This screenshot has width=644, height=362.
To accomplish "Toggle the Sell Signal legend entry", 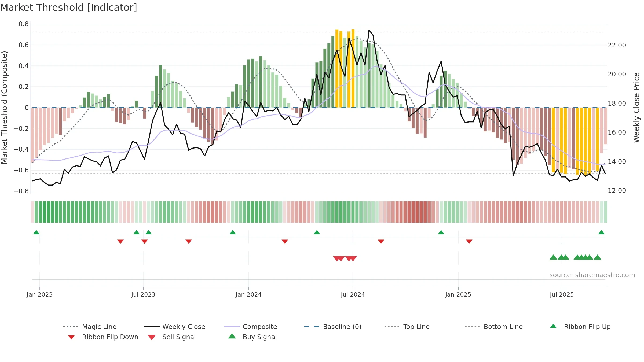I will (x=172, y=337).
